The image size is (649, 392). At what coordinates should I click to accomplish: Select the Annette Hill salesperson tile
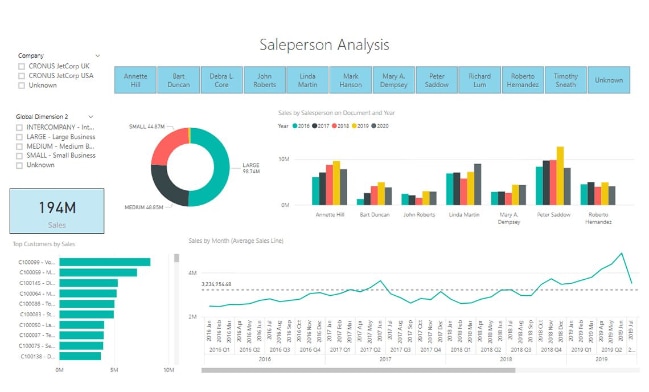pos(135,80)
